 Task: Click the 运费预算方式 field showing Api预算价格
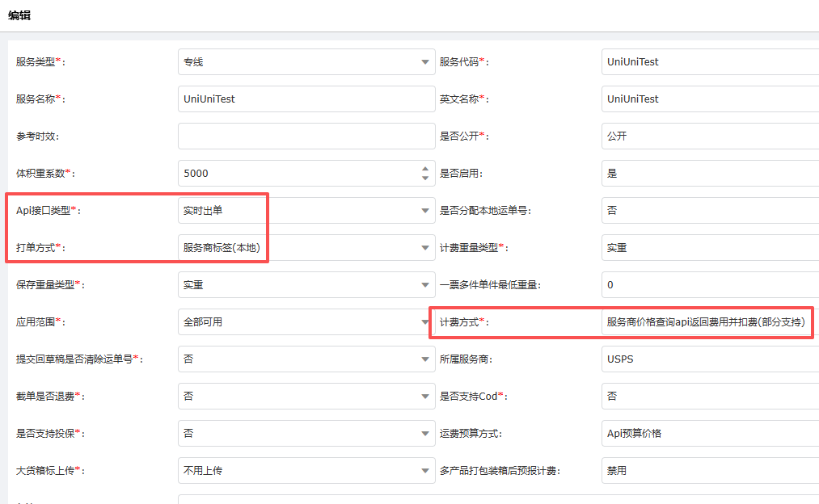(710, 434)
